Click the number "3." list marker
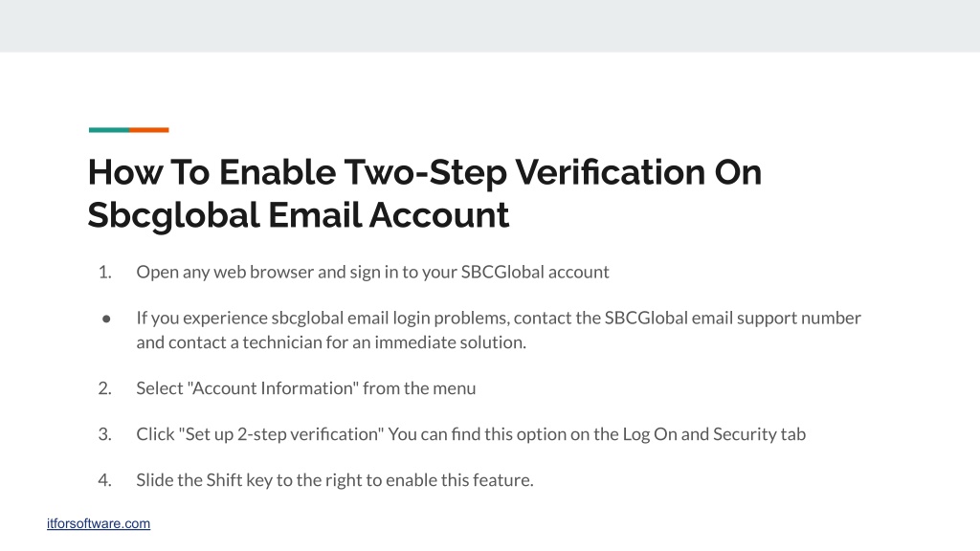Viewport: 980px width, 551px height. (x=105, y=434)
